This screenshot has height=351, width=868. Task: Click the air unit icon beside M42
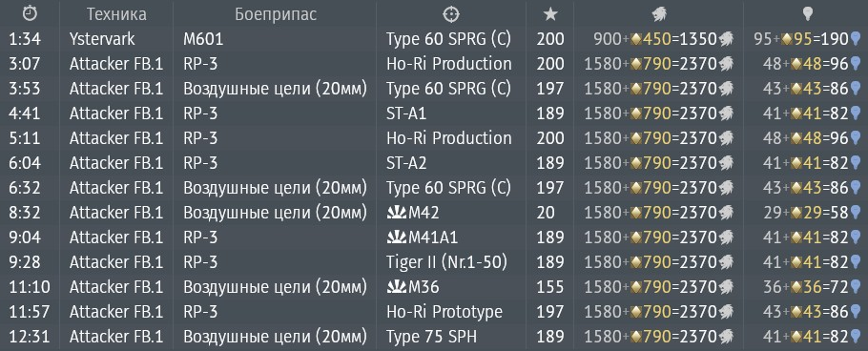click(x=397, y=213)
